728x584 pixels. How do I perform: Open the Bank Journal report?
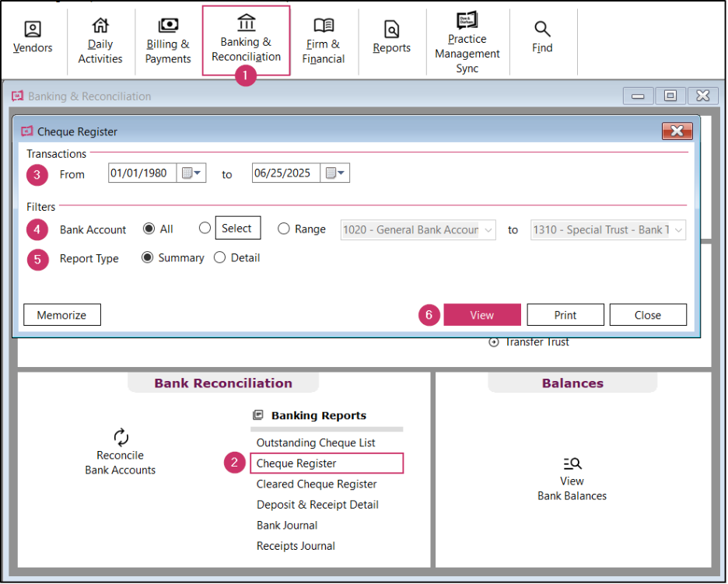287,526
